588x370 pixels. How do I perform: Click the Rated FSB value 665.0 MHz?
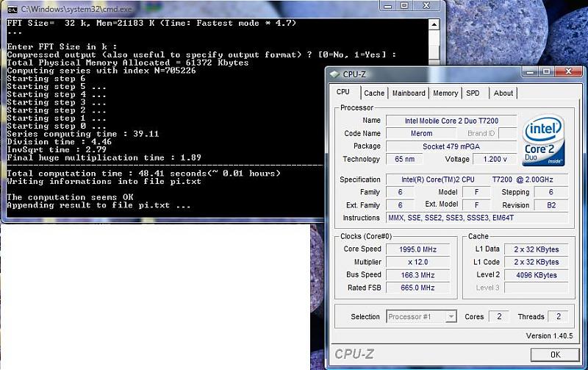[417, 288]
